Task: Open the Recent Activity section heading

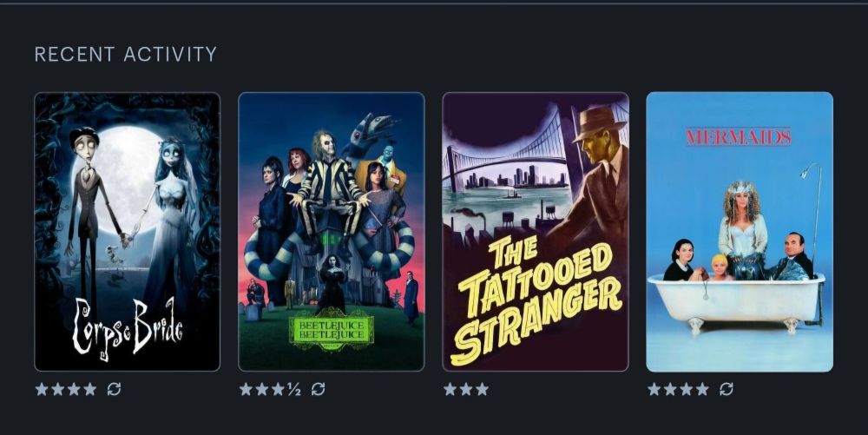Action: 126,54
